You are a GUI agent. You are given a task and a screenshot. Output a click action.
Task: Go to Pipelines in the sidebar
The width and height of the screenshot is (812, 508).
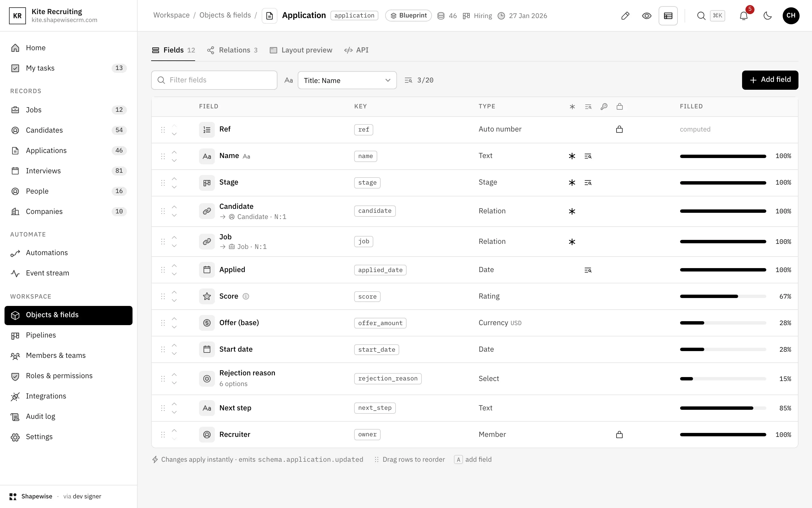coord(69,335)
